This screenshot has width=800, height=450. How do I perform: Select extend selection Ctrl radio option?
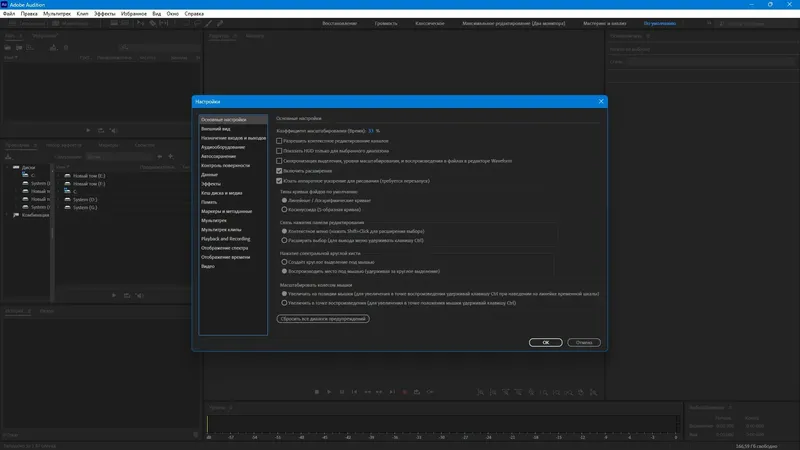[x=284, y=240]
